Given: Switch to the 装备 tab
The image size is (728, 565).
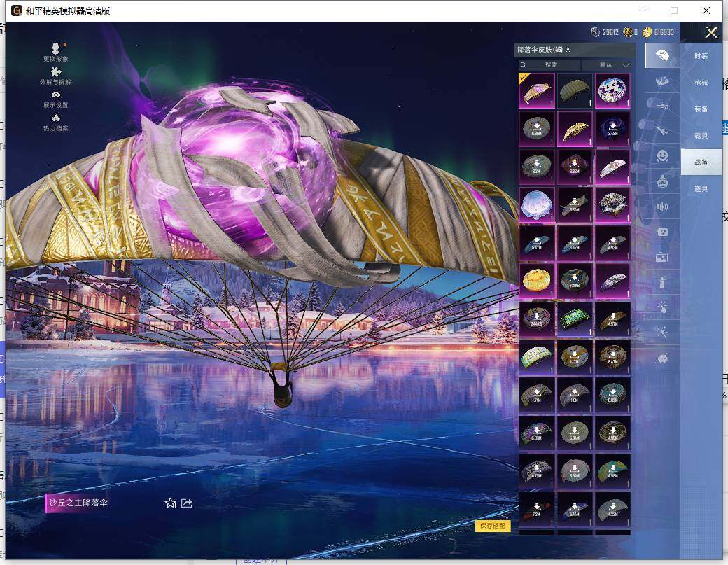Looking at the screenshot, I should 701,109.
